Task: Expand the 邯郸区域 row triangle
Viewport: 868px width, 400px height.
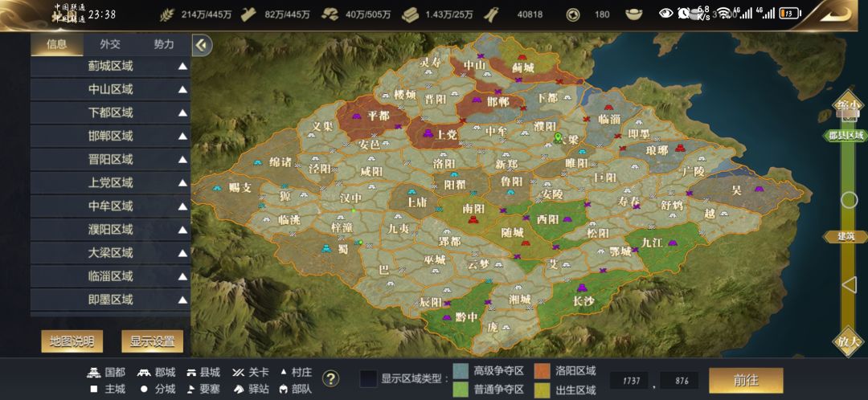Action: point(182,136)
